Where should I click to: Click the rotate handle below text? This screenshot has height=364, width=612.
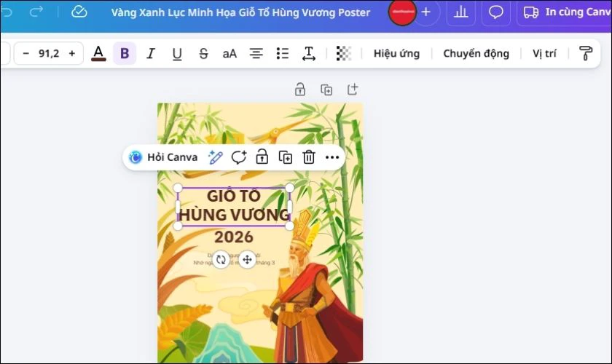click(221, 259)
